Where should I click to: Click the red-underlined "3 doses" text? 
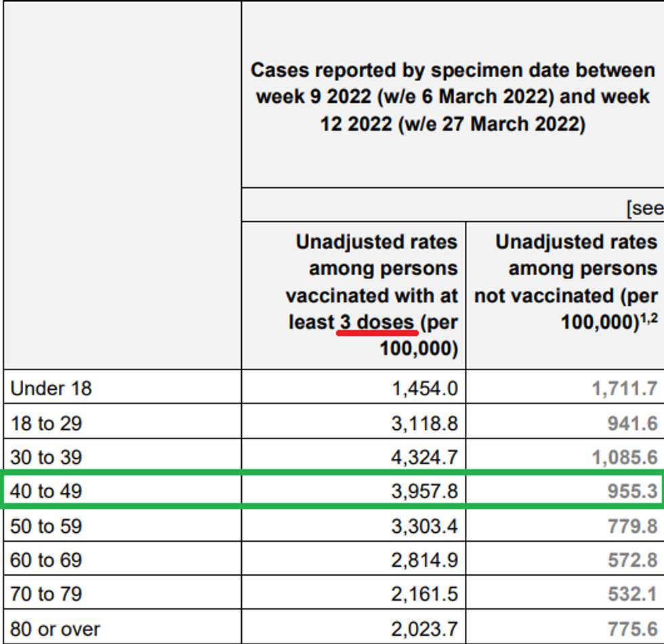tap(377, 323)
